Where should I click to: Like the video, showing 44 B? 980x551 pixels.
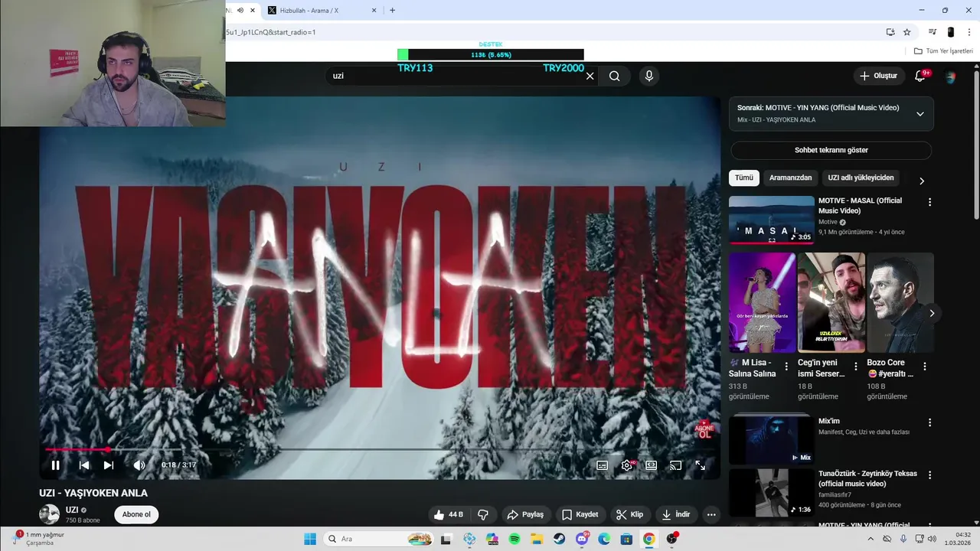pos(448,514)
